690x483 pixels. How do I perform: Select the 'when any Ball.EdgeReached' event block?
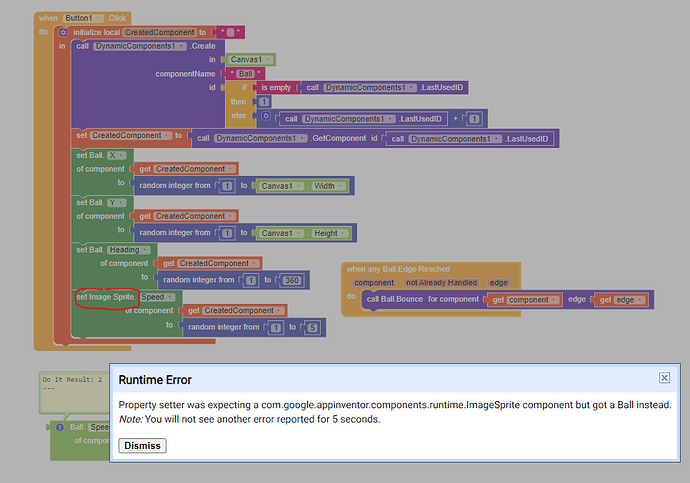tap(398, 269)
